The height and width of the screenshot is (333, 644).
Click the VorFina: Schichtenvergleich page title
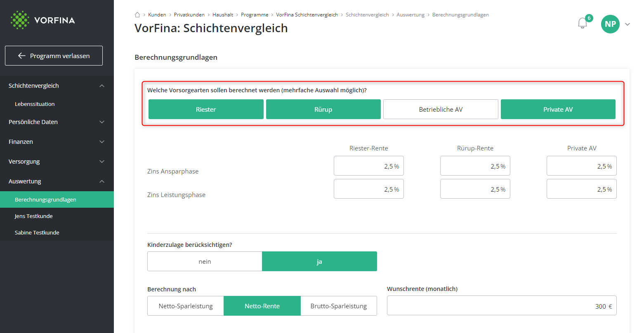(x=211, y=28)
